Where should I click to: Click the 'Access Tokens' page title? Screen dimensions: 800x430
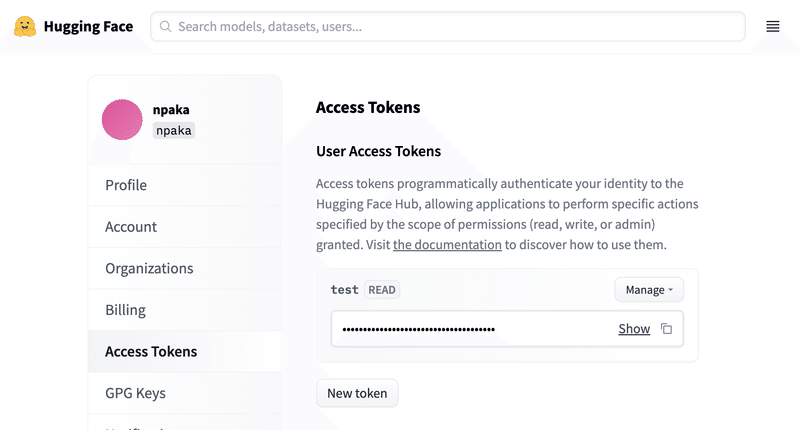tap(368, 108)
